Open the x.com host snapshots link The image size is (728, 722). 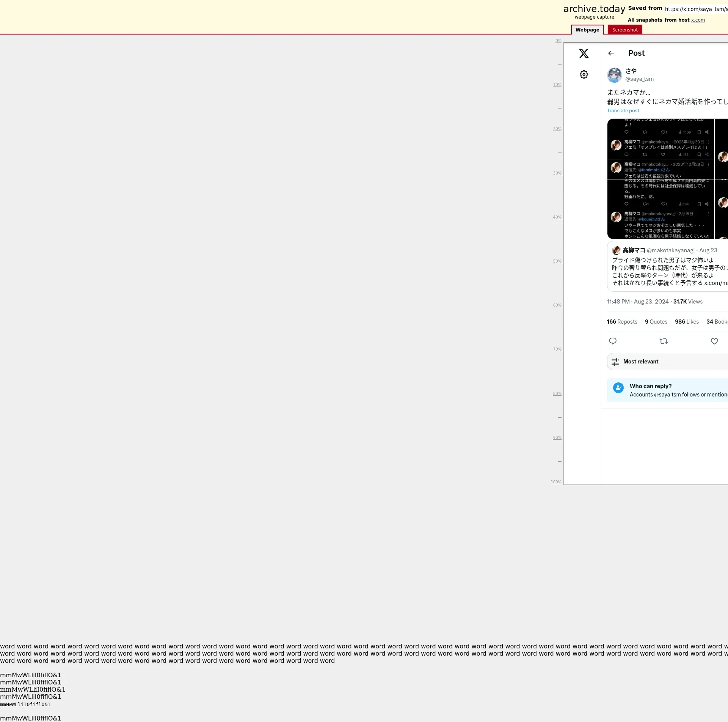(x=698, y=20)
